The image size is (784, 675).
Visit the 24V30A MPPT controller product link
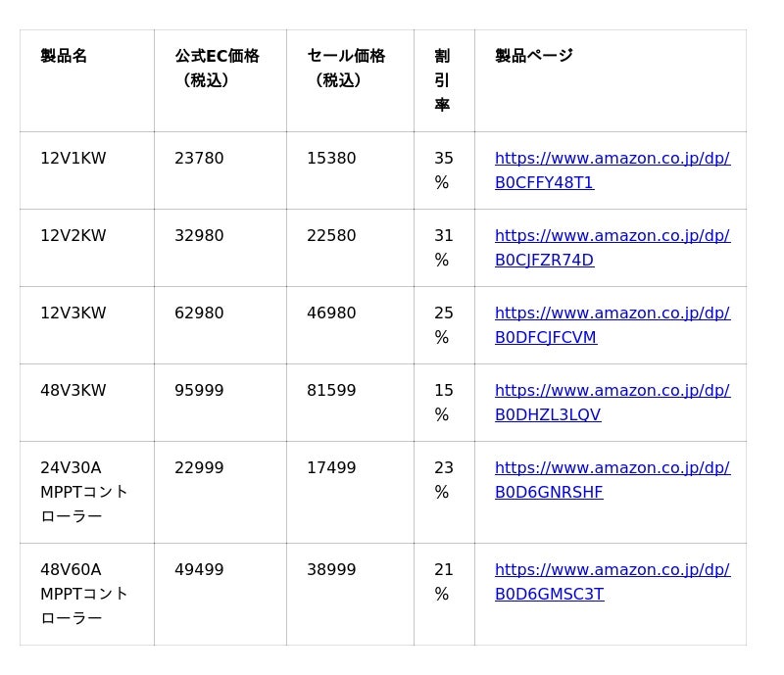pyautogui.click(x=612, y=480)
